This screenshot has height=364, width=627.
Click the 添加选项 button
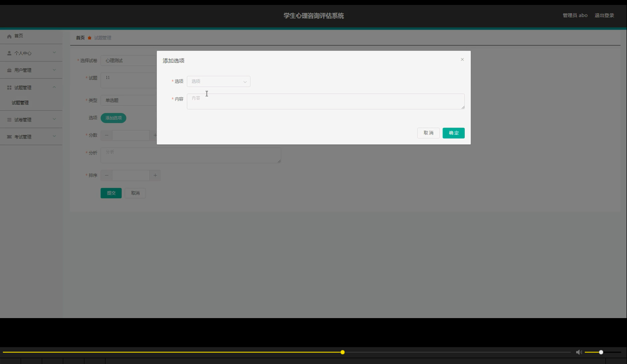tap(113, 118)
